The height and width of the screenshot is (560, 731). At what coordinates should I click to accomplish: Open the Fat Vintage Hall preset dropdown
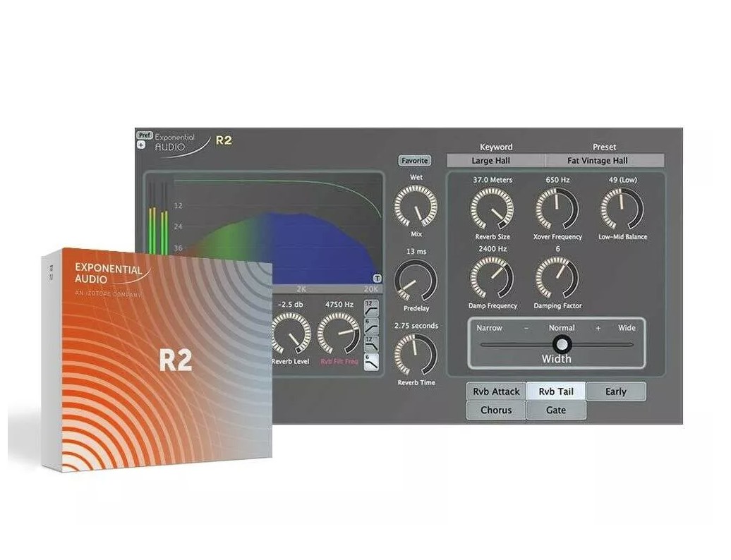click(x=605, y=160)
